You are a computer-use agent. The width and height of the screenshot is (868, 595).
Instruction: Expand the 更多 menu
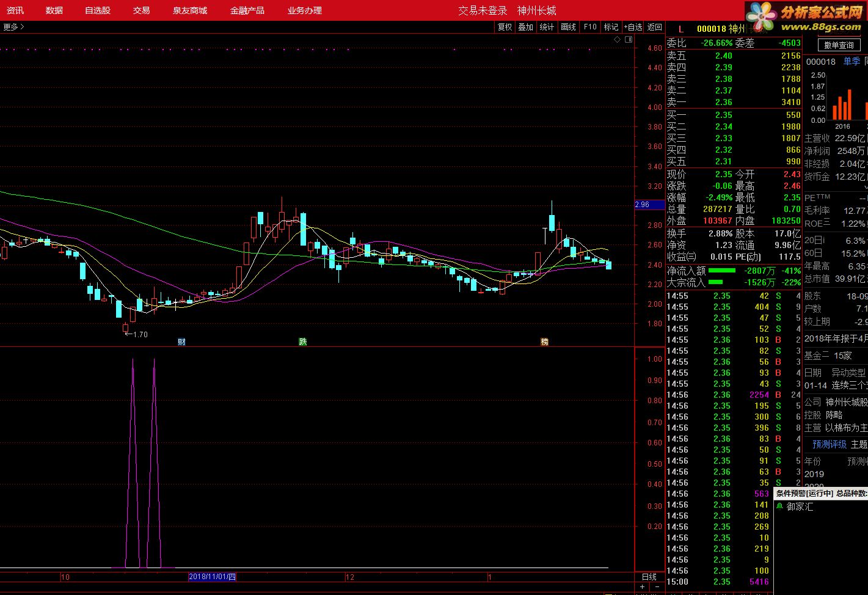(x=13, y=27)
